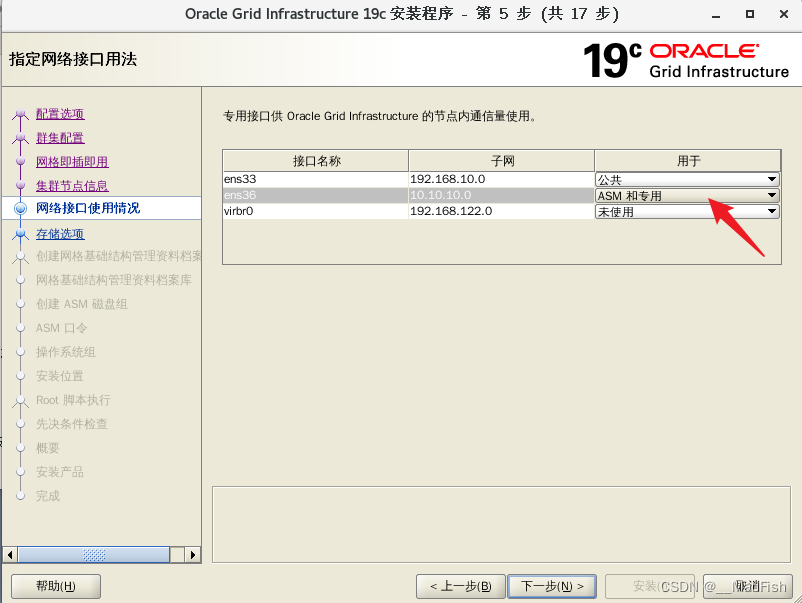802x603 pixels.
Task: Click subnet cell 192.168.10.0
Action: [x=501, y=180]
